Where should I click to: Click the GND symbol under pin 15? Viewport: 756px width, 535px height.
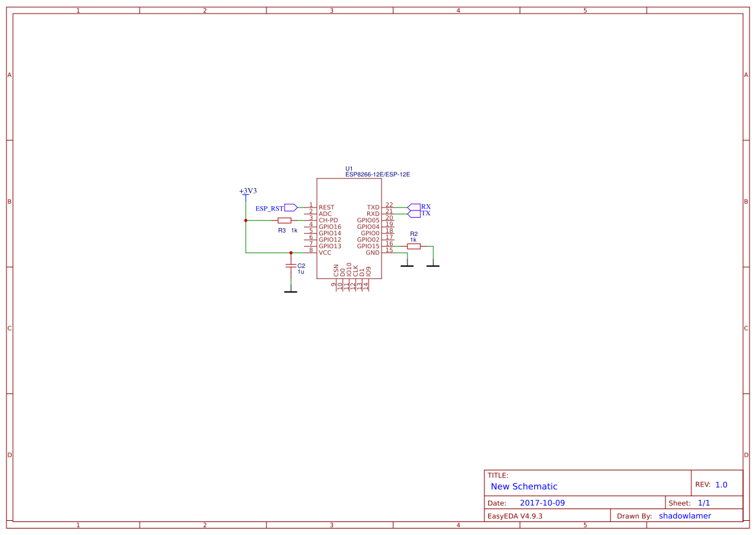(x=407, y=266)
